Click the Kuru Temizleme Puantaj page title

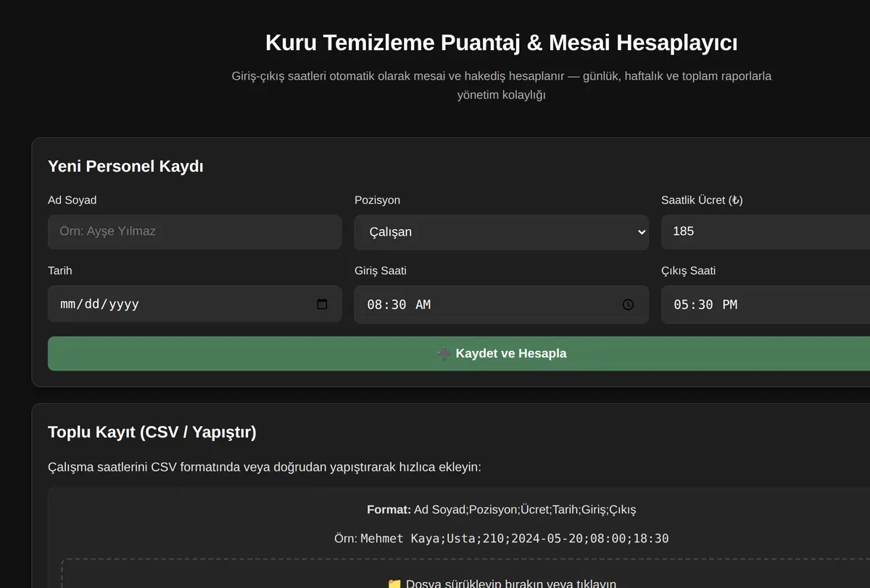pos(502,43)
